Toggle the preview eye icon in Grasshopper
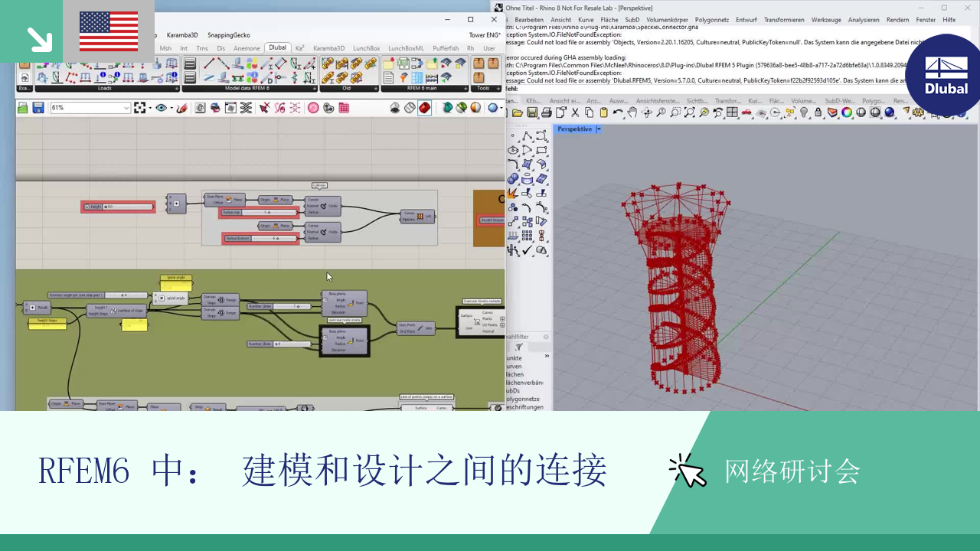 (162, 106)
